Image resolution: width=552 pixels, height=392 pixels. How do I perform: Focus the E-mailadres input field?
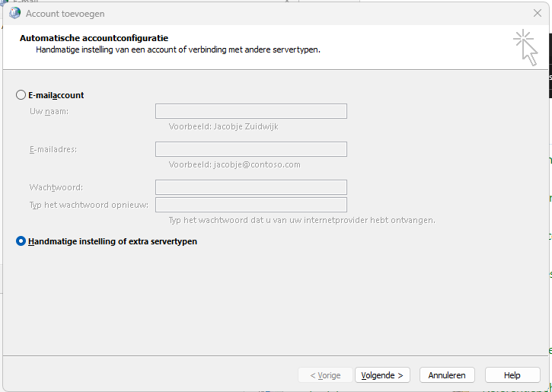[x=251, y=149]
